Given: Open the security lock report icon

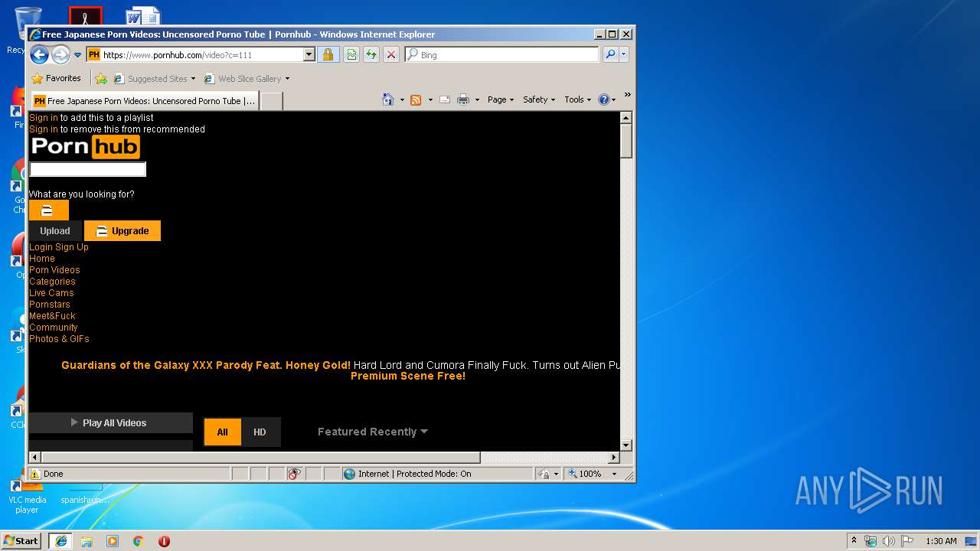Looking at the screenshot, I should (x=328, y=54).
